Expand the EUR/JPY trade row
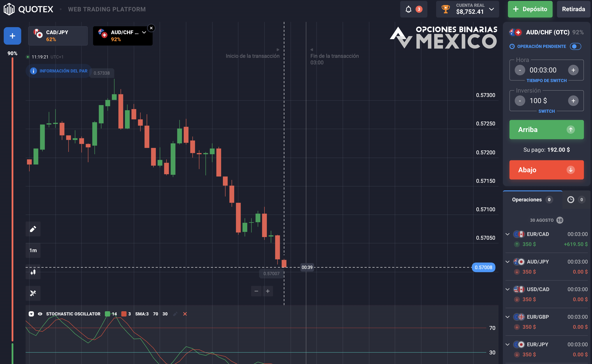Viewport: 592px width, 364px height. [507, 345]
